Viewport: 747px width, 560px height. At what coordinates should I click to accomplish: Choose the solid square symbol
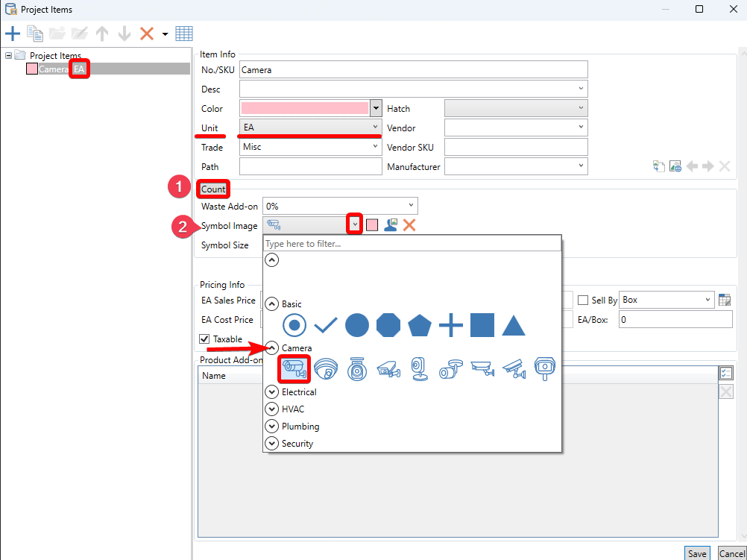[x=482, y=326]
